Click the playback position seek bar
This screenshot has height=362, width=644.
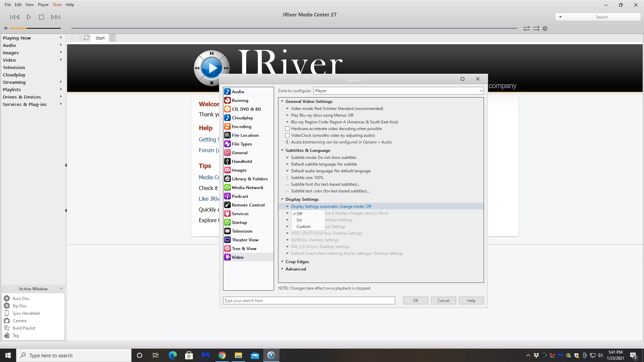point(294,28)
